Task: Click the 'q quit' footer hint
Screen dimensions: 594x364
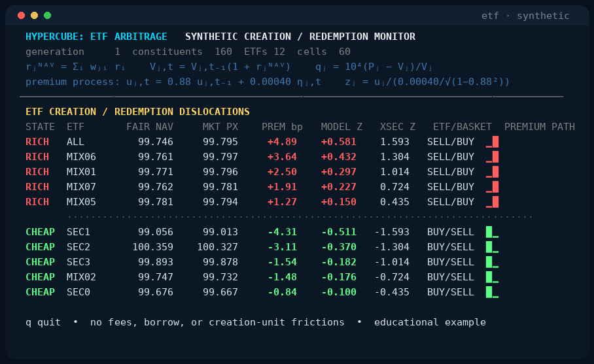Action: click(43, 322)
